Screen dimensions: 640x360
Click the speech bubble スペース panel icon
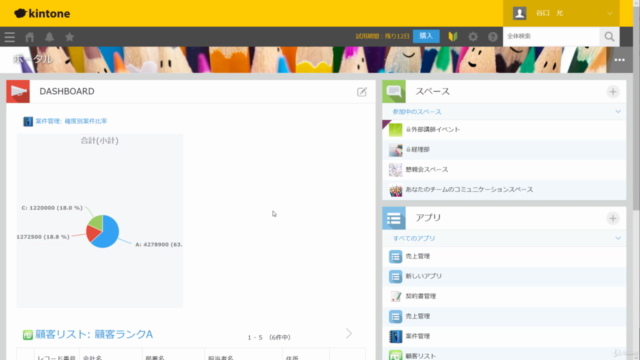394,91
